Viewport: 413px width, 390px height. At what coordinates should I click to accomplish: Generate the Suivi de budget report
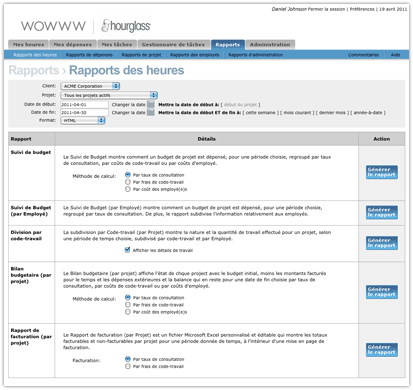[382, 172]
